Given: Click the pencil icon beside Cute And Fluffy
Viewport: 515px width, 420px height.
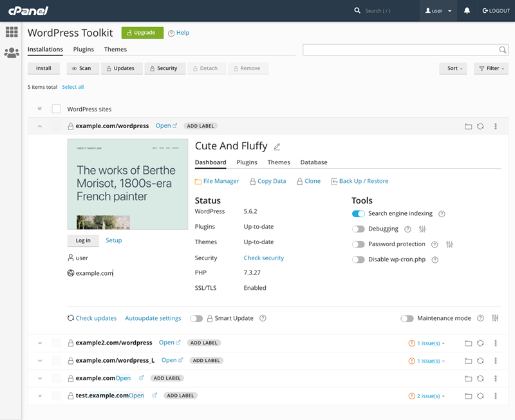Looking at the screenshot, I should coord(277,147).
